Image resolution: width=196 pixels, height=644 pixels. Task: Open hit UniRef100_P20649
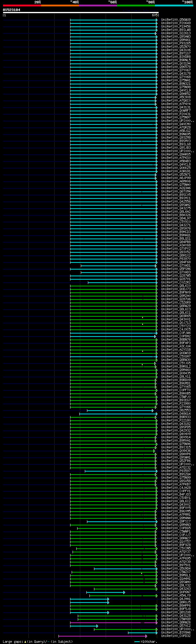[x=176, y=23]
